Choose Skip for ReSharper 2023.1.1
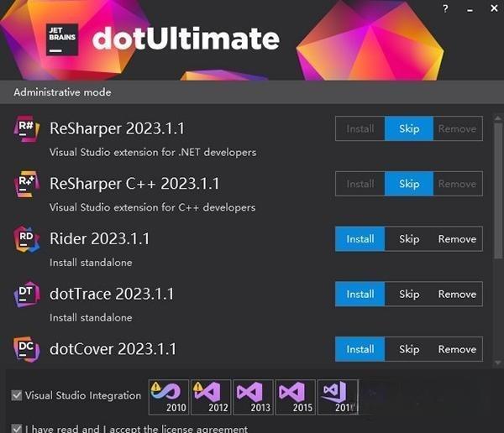 409,128
